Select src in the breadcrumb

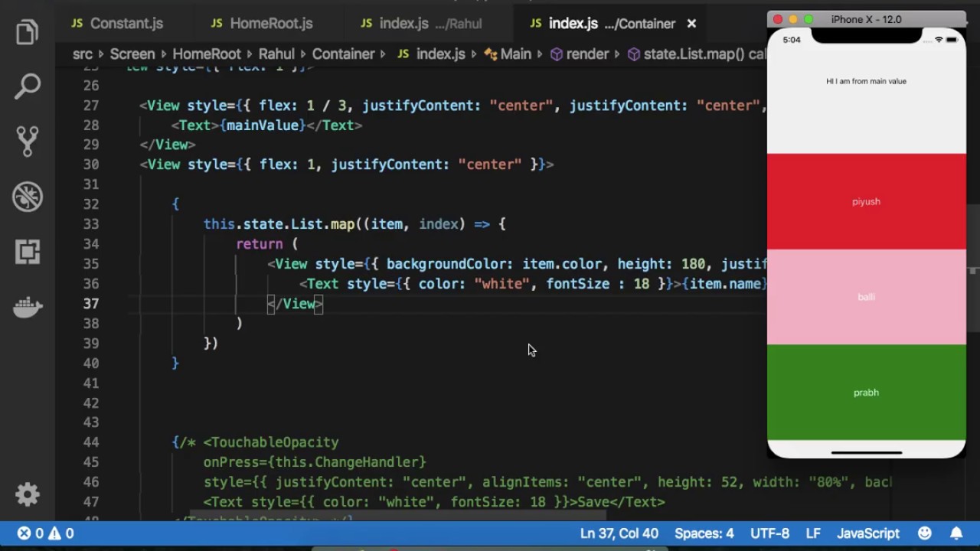[x=82, y=54]
